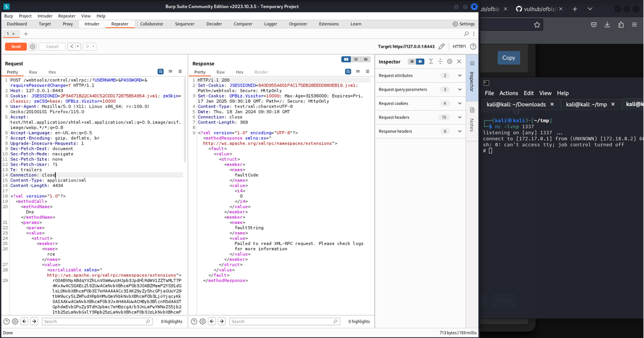Toggle non-printable characters (\n) in the Response pane

pyautogui.click(x=358, y=71)
